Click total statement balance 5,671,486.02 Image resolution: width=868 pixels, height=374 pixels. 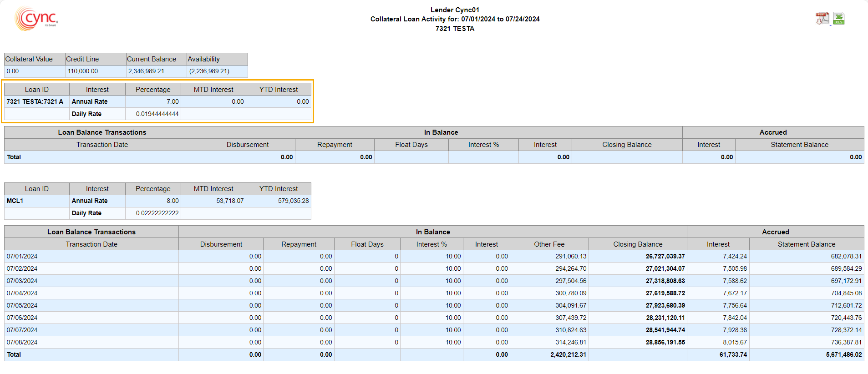[843, 354]
